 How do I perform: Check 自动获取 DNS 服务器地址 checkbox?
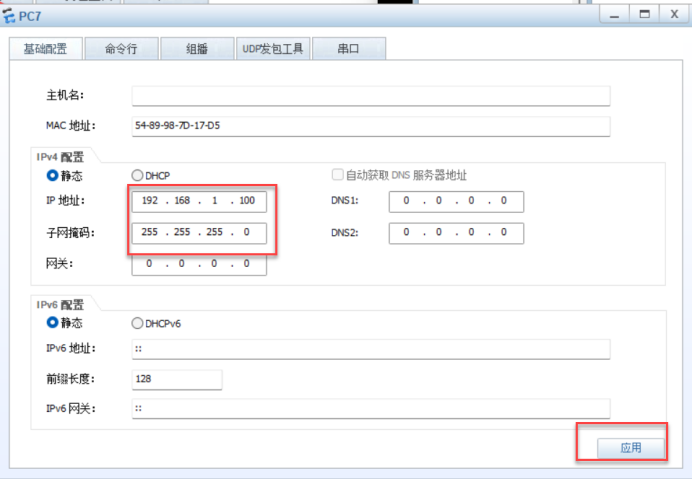tap(338, 175)
